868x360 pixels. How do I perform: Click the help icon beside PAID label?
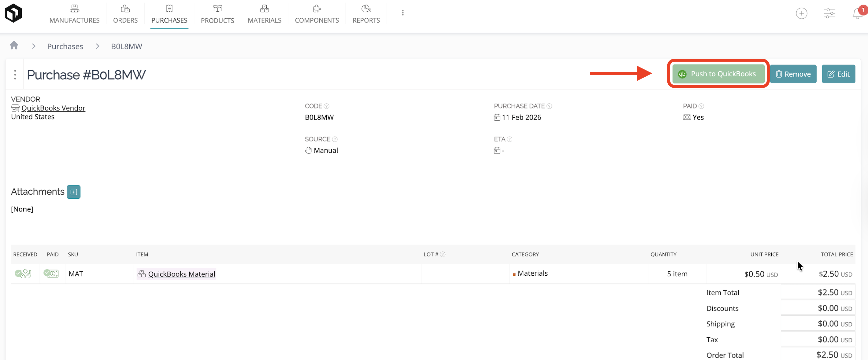pyautogui.click(x=701, y=106)
